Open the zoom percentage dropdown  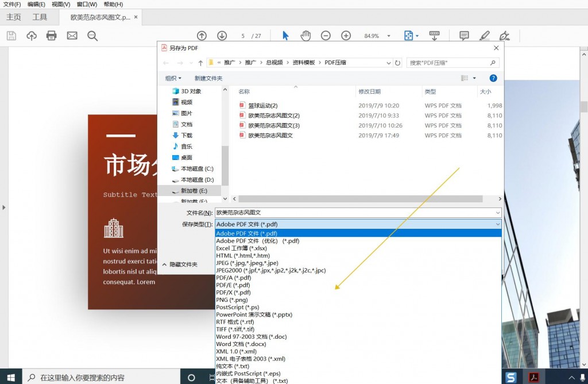(x=389, y=36)
